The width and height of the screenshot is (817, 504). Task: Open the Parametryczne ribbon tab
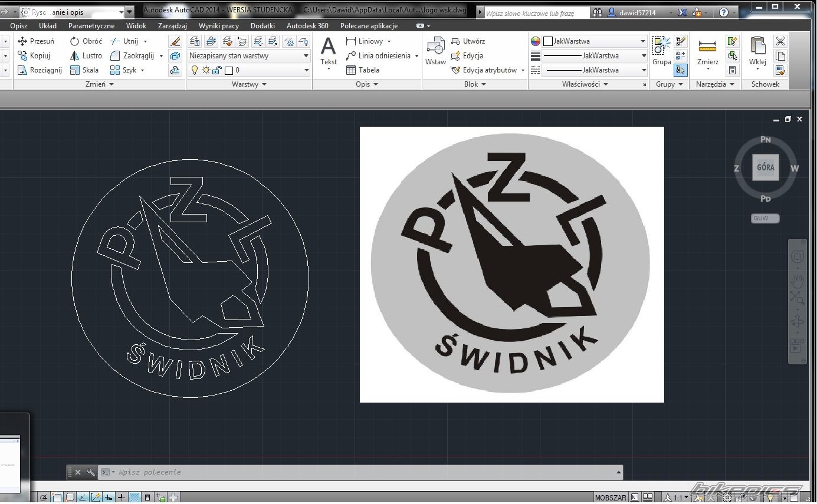91,26
